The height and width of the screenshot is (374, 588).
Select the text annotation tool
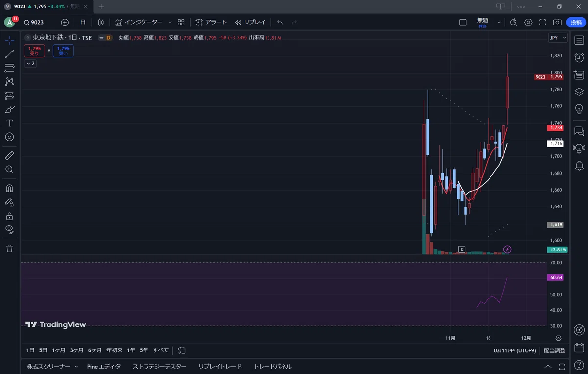[9, 123]
